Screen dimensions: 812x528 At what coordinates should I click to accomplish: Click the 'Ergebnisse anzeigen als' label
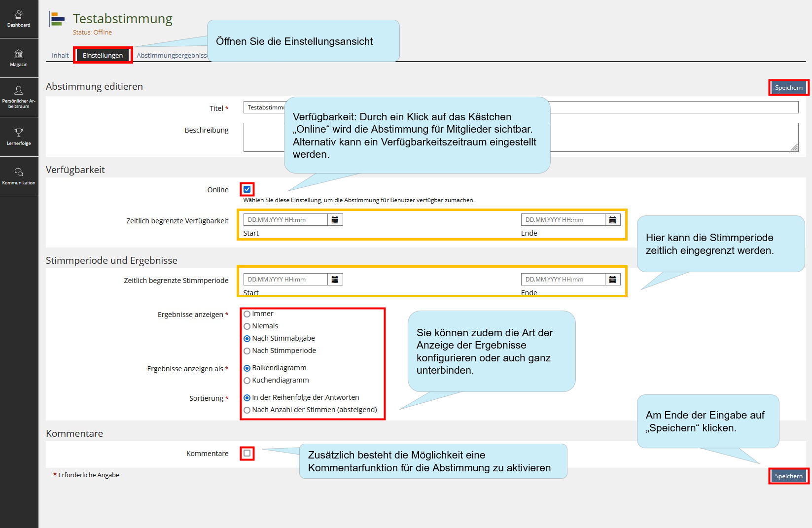(185, 369)
